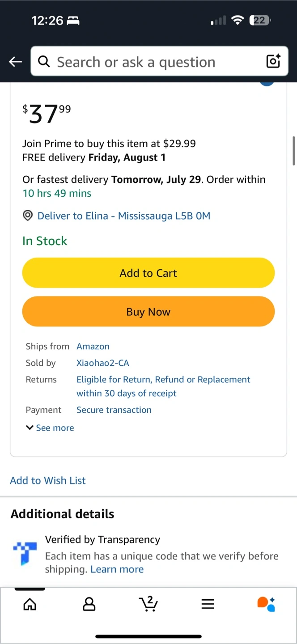Open the account profile icon
The image size is (297, 644).
coord(89,605)
